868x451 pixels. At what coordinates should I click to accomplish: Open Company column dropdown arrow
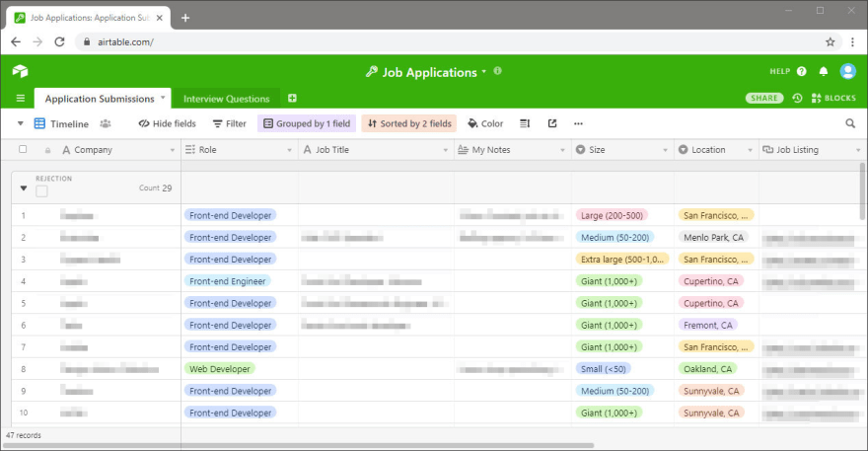click(173, 150)
